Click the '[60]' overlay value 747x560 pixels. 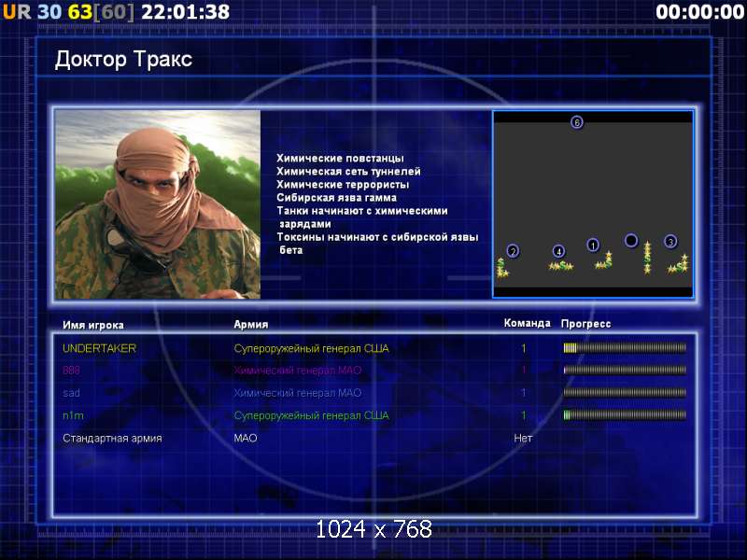tap(113, 12)
